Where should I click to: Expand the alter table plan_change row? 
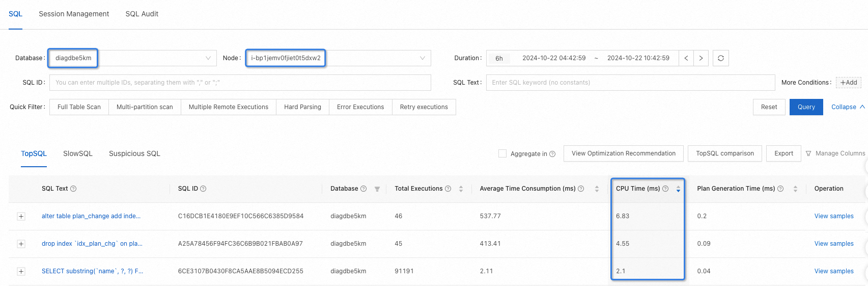tap(21, 216)
